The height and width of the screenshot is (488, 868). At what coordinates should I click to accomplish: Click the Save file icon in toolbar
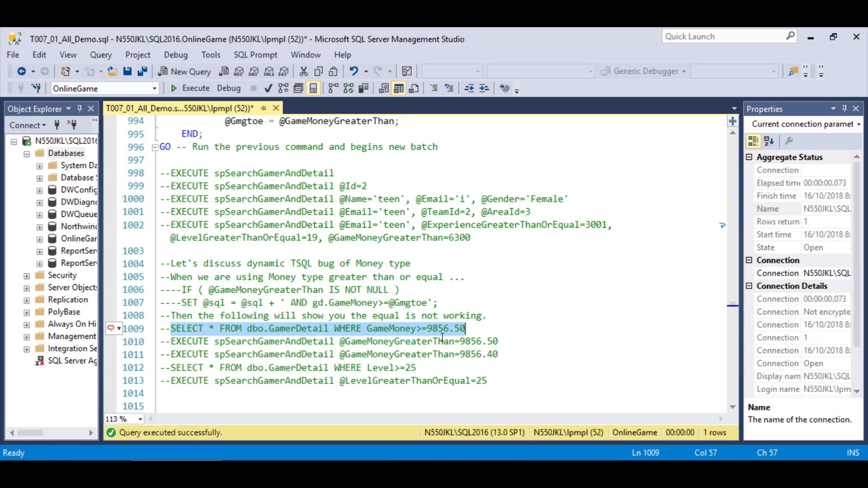[127, 71]
